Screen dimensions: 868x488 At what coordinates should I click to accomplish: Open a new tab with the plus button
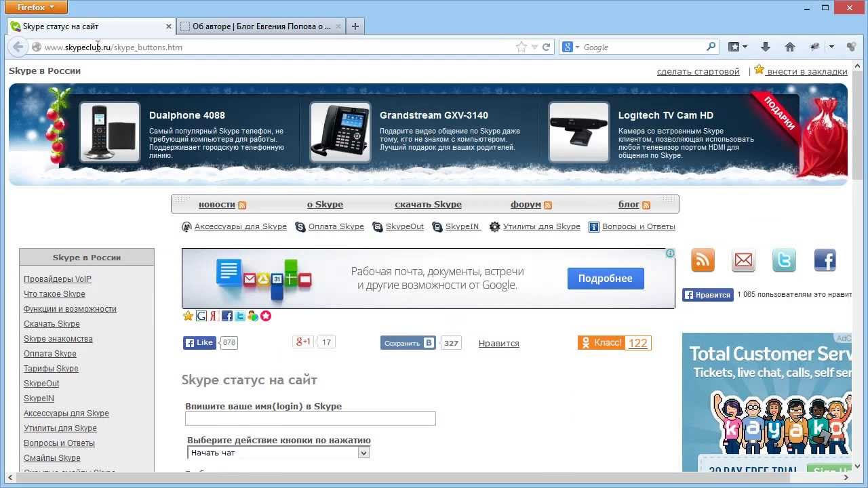pyautogui.click(x=355, y=26)
